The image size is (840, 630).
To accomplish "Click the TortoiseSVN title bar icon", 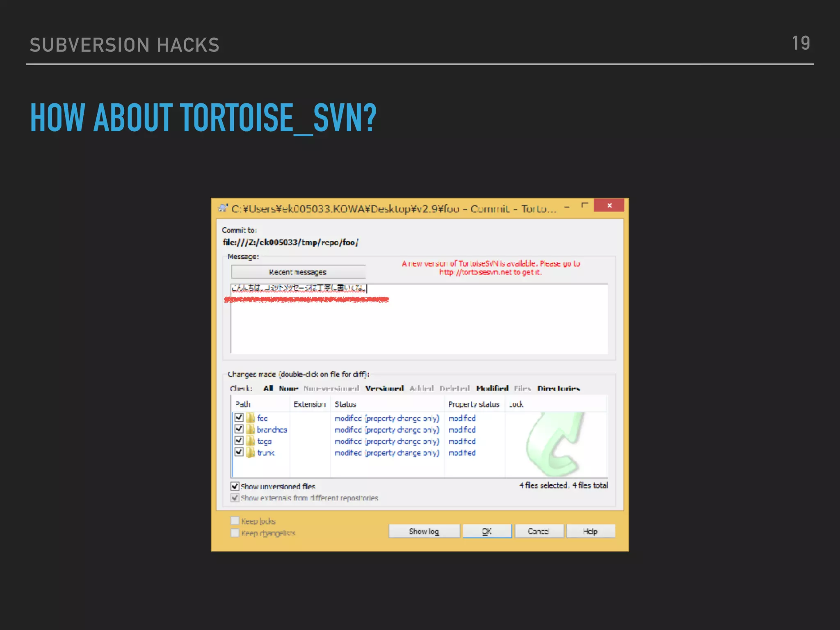I will pyautogui.click(x=223, y=208).
